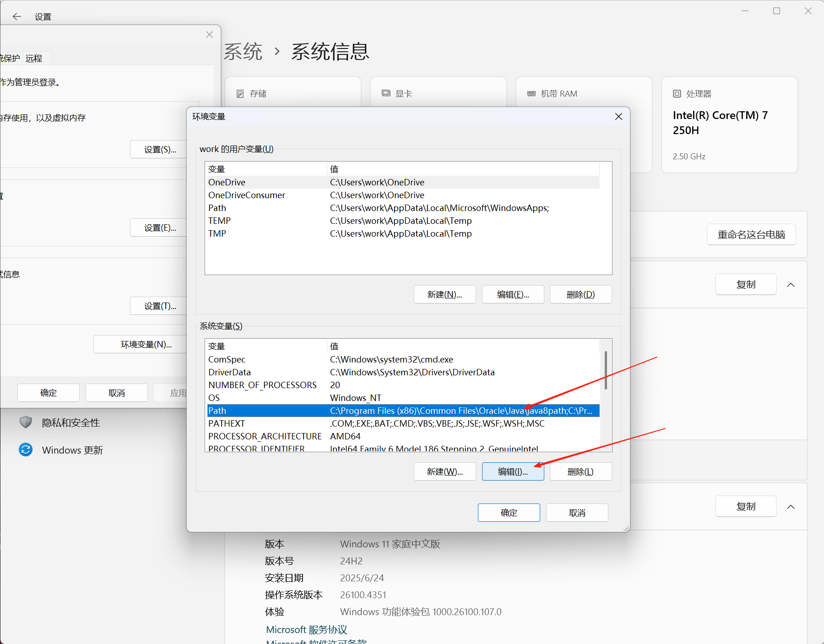
Task: Switch to the 远程 tab
Action: pos(34,58)
